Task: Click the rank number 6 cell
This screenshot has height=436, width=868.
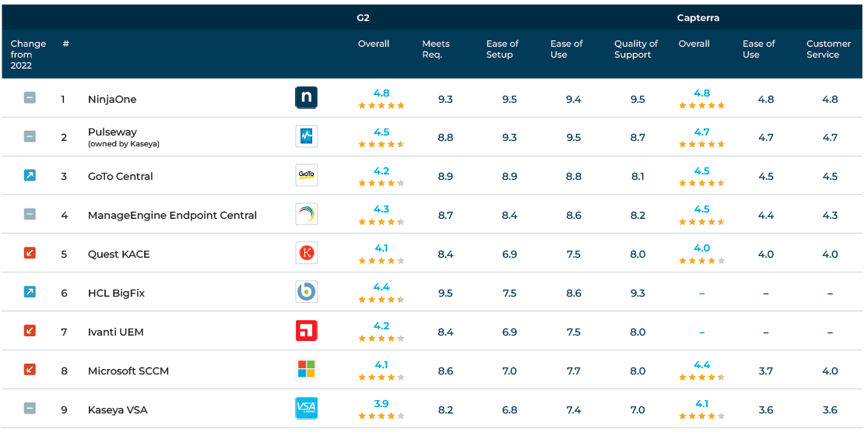Action: tap(64, 294)
